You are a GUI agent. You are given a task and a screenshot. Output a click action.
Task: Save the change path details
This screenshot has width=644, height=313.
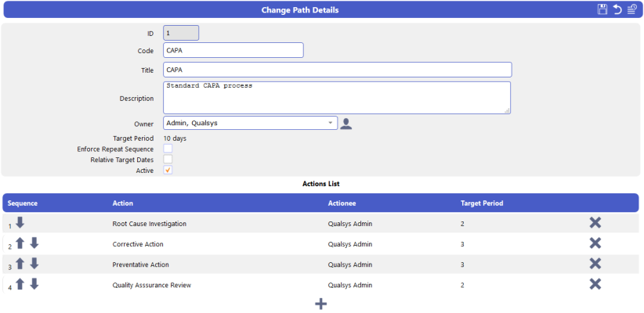602,10
